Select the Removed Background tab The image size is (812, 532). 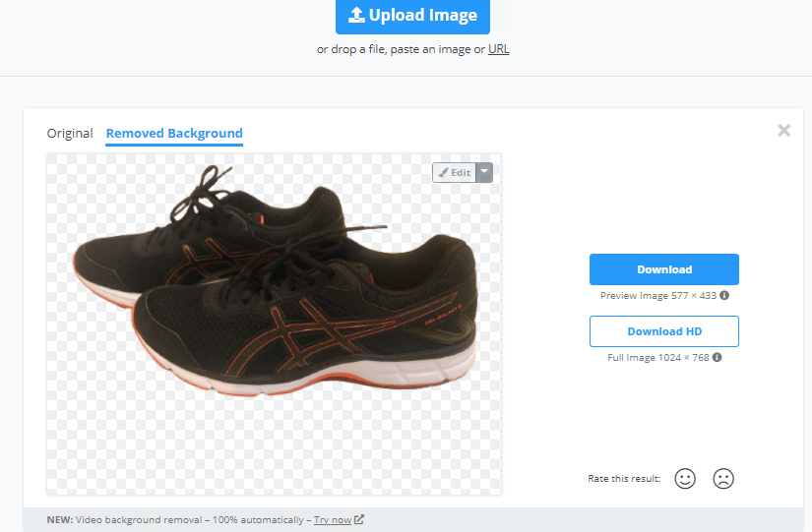[x=174, y=134]
